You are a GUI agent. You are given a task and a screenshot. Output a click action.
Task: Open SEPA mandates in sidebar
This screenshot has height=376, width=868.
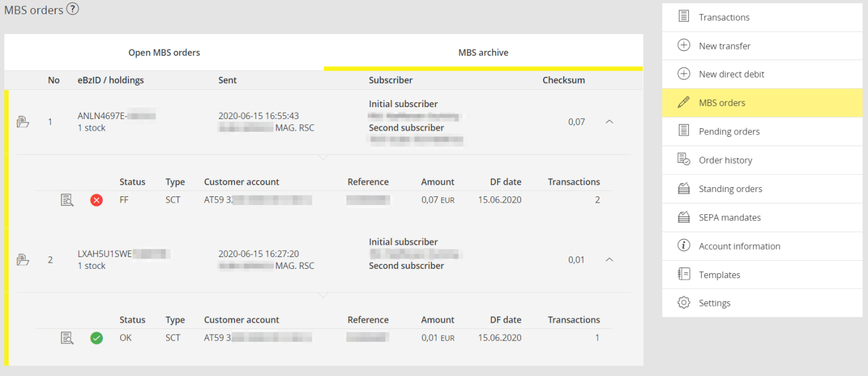729,217
